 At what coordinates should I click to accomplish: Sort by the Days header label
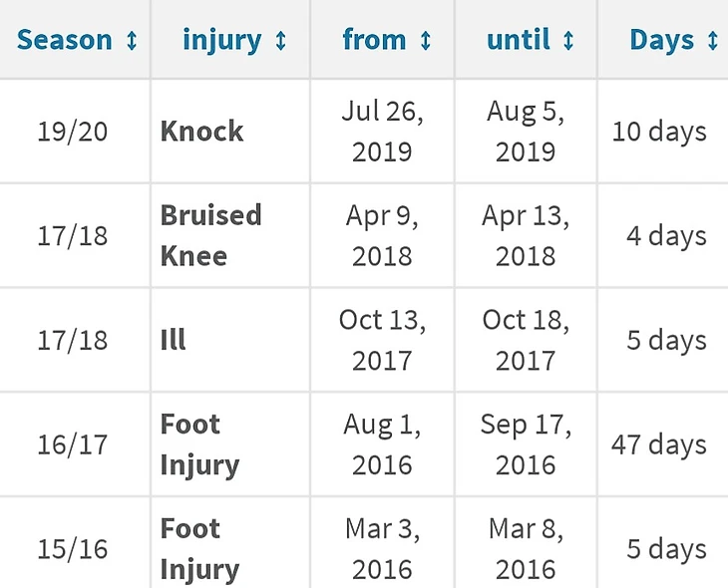[x=661, y=41]
